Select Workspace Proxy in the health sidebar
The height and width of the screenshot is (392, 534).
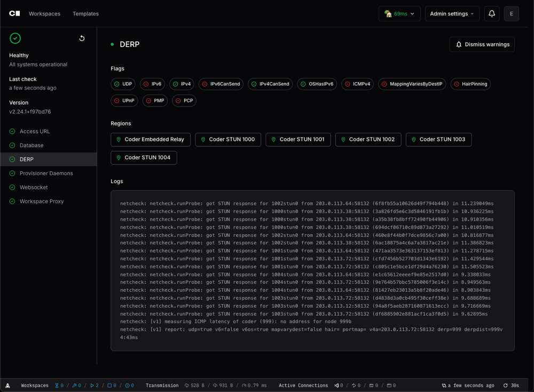(x=41, y=201)
